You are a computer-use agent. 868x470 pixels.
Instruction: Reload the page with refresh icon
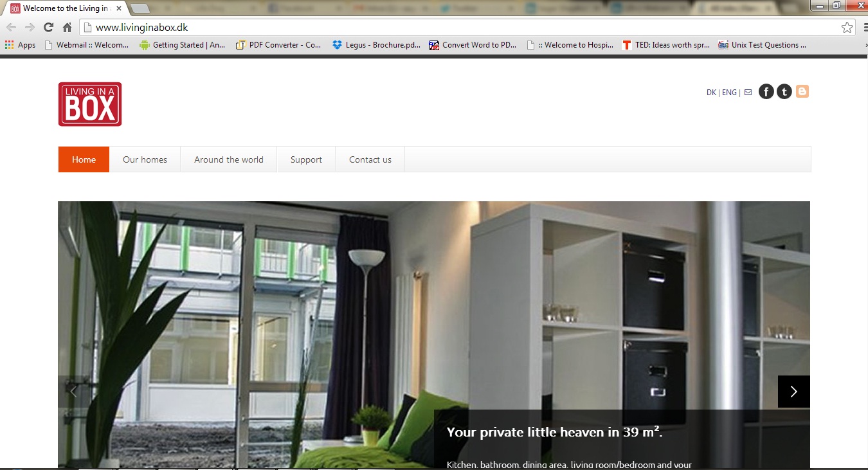click(48, 28)
